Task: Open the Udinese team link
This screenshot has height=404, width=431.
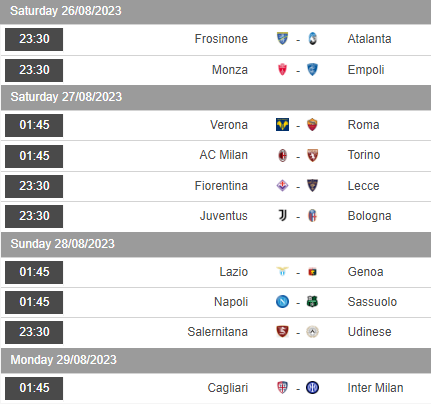Action: pyautogui.click(x=369, y=332)
